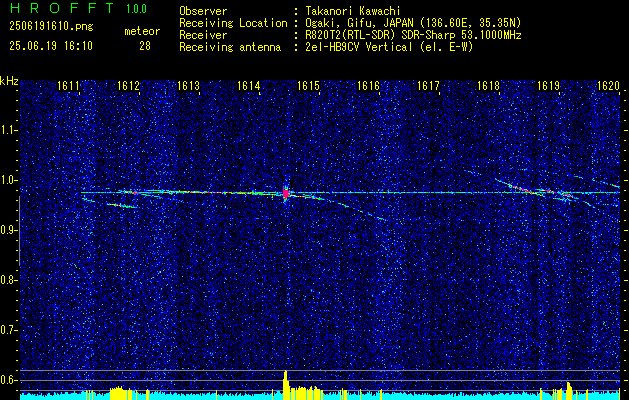The image size is (629, 400).
Task: Select the 2el-HB9CV Vertical antenna text
Action: [x=390, y=47]
